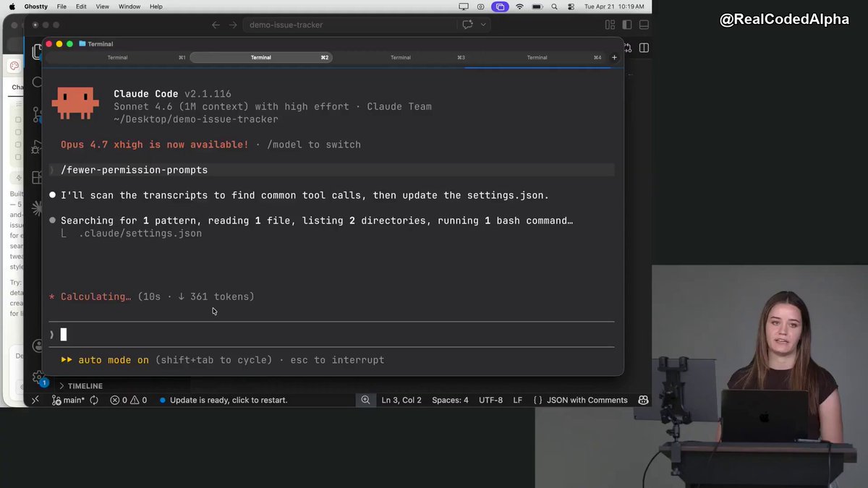The width and height of the screenshot is (868, 488).
Task: Open the Explorer icon in the activity bar
Action: tap(37, 52)
